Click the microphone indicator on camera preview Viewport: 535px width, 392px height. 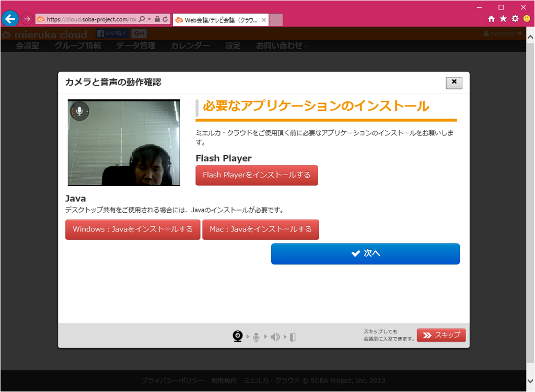click(79, 111)
